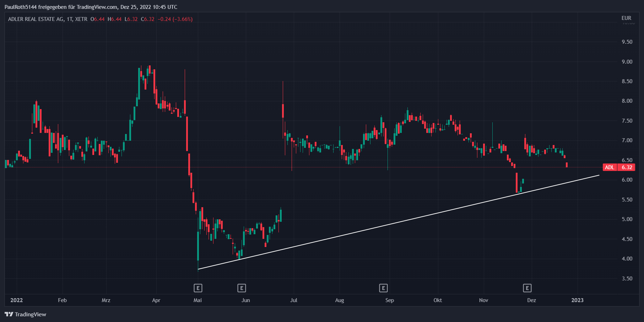This screenshot has width=644, height=322.
Task: Click the 5.50 price axis label
Action: (x=627, y=200)
